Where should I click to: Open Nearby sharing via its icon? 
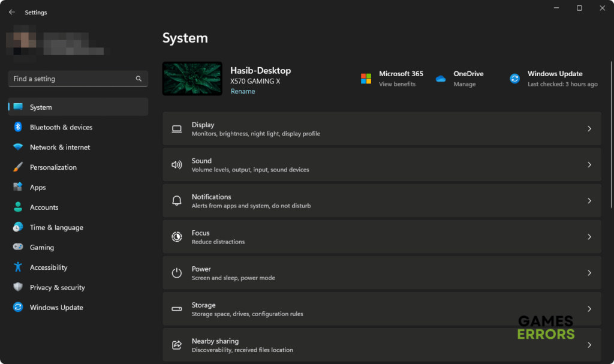pos(177,345)
